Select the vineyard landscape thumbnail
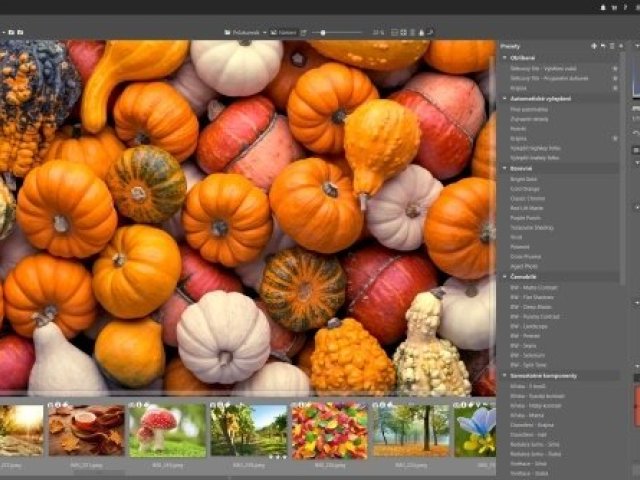This screenshot has height=480, width=640. (x=249, y=430)
